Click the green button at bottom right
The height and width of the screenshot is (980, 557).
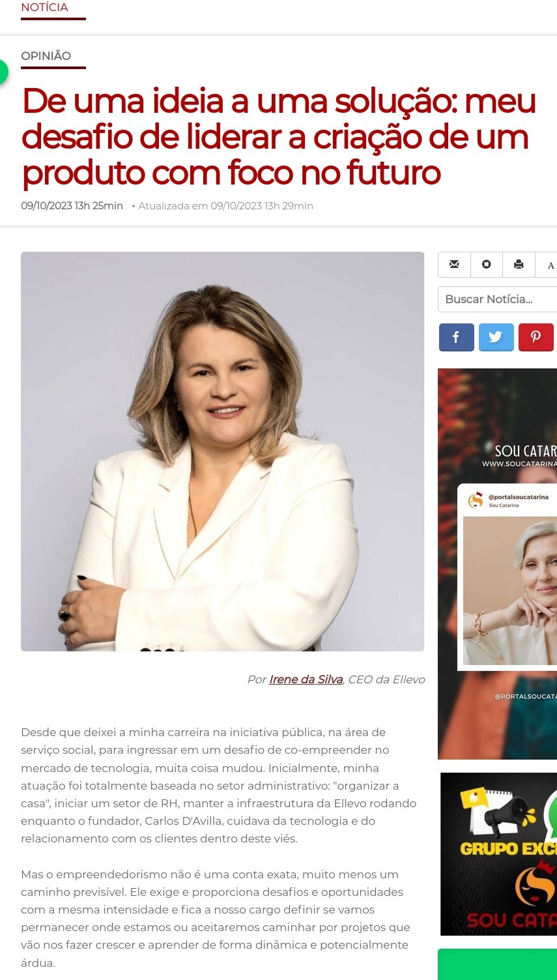(497, 964)
